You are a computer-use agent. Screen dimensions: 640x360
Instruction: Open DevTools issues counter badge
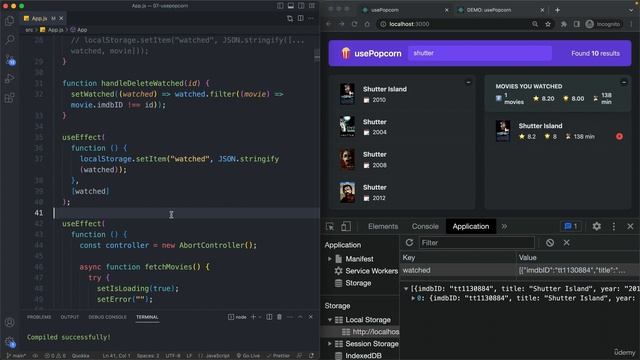(571, 227)
